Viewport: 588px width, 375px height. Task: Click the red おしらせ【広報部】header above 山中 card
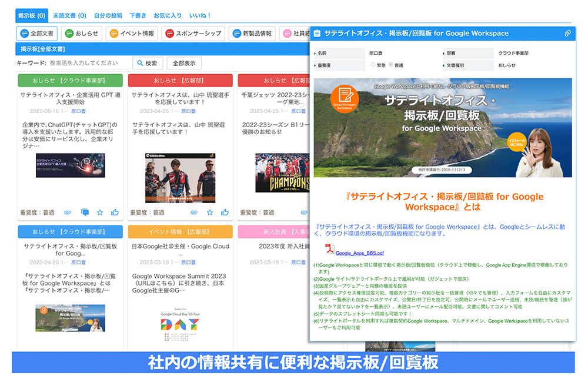pos(181,80)
